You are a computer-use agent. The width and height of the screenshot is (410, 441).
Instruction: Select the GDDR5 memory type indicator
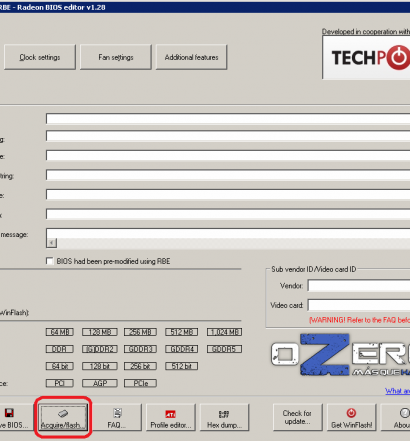224,349
